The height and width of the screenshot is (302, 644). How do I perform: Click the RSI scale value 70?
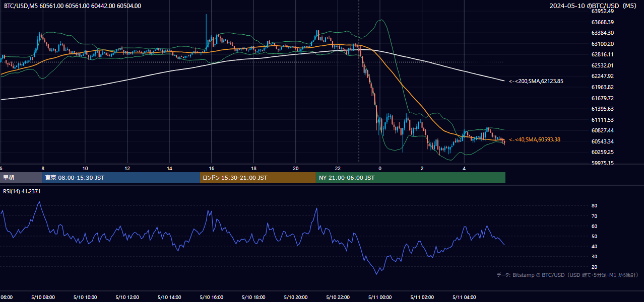(594, 216)
